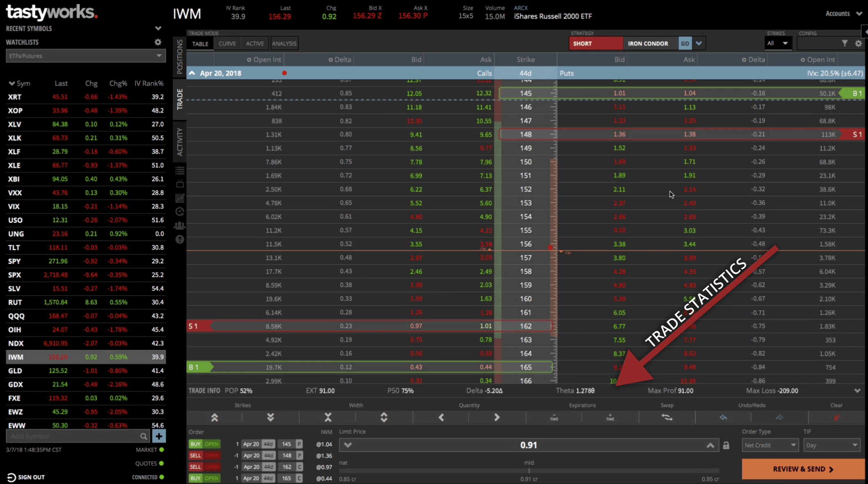
Task: Toggle put/call type on the 162 leg
Action: (299, 467)
